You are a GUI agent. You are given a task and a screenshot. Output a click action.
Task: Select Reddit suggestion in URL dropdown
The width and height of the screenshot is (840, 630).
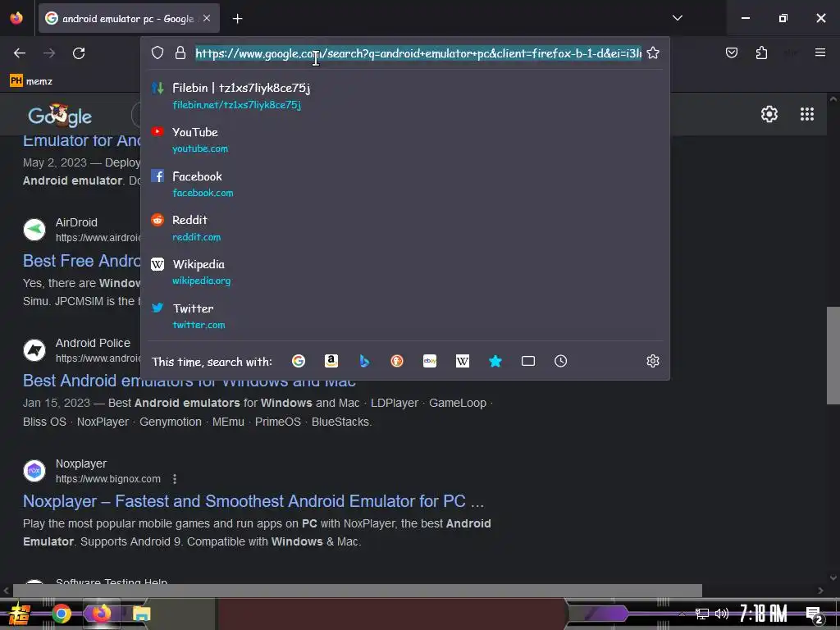click(x=405, y=228)
